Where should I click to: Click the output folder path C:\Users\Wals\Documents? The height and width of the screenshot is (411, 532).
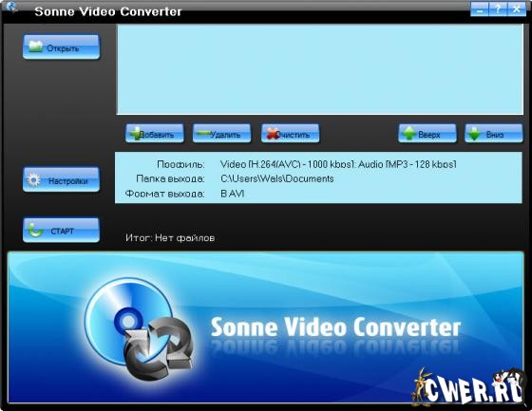pos(277,178)
